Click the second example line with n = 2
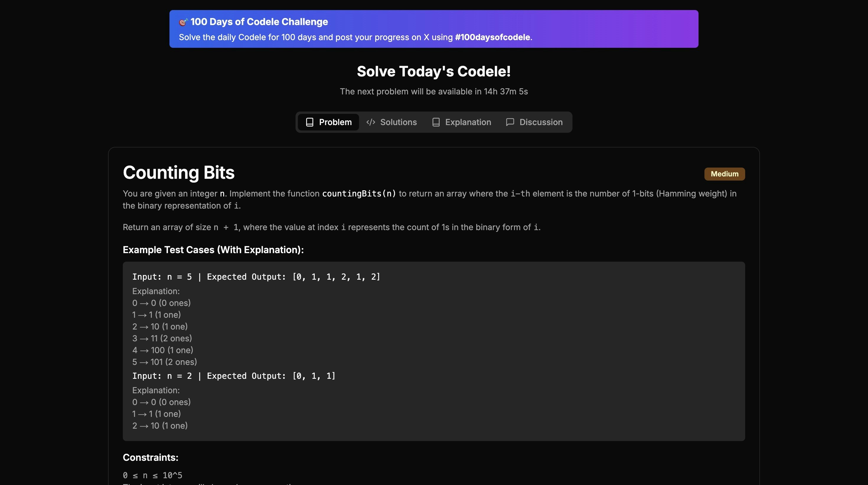868x485 pixels. click(234, 376)
